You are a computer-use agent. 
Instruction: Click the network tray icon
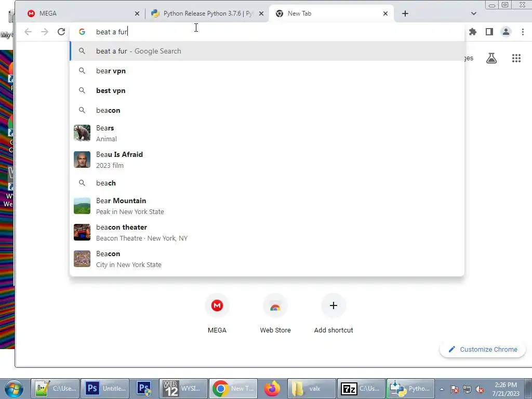click(467, 390)
